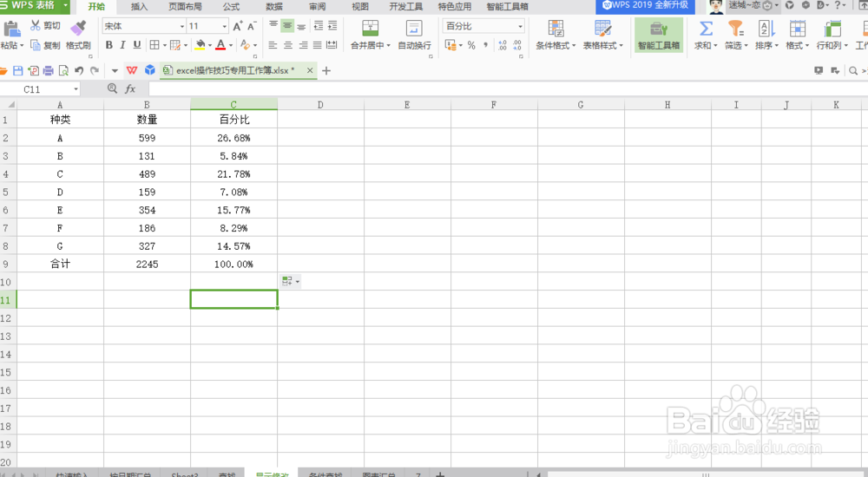Viewport: 868px width, 477px height.
Task: Click the AutoSum (求和) sigma icon
Action: tap(705, 28)
